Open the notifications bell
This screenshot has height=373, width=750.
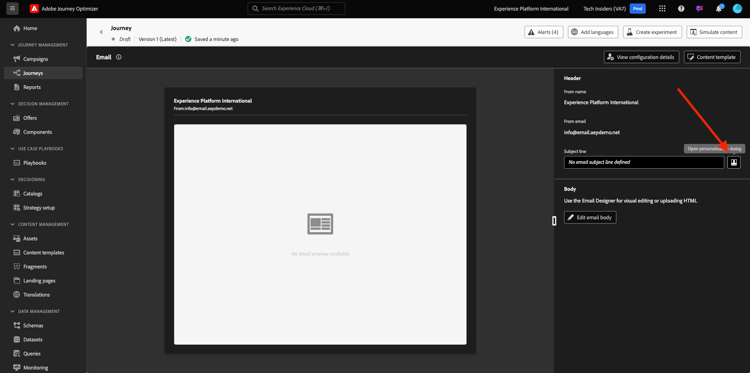718,9
